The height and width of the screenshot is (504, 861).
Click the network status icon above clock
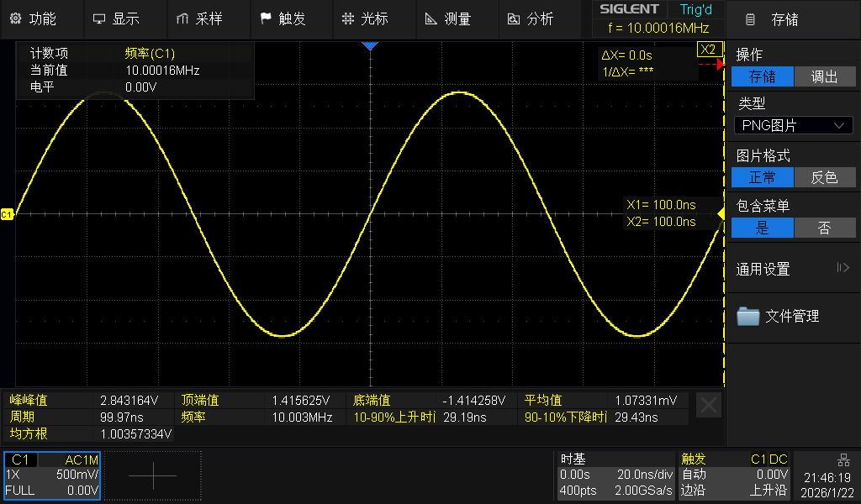[843, 459]
